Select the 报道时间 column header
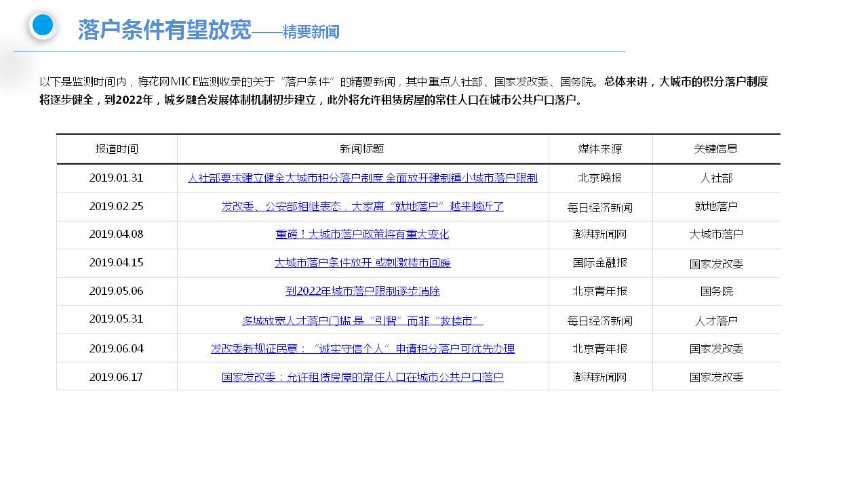This screenshot has height=488, width=868. (x=117, y=149)
